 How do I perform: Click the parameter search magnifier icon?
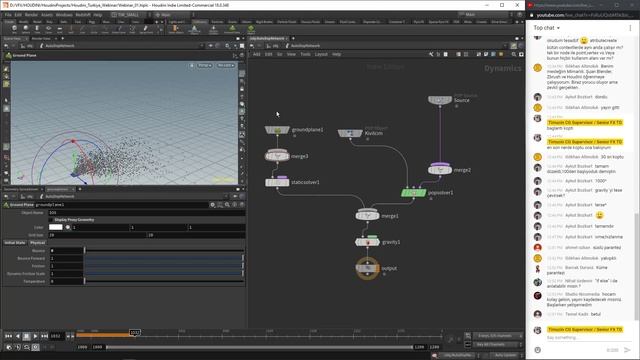click(x=227, y=205)
